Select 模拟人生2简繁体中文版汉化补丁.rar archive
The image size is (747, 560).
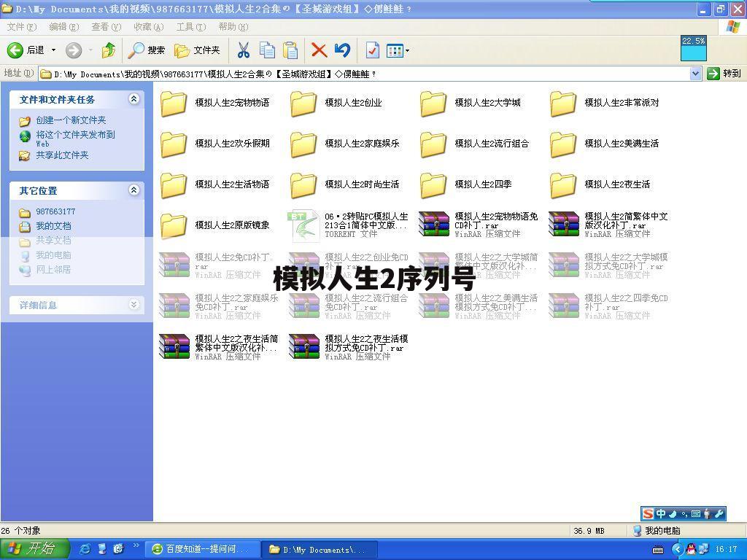click(x=609, y=225)
